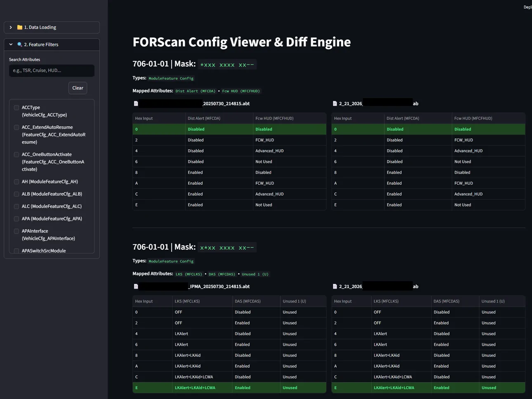This screenshot has height=399, width=532.
Task: Click the "LKS (MFCLKS)" mapped attribute chip
Action: click(x=189, y=274)
